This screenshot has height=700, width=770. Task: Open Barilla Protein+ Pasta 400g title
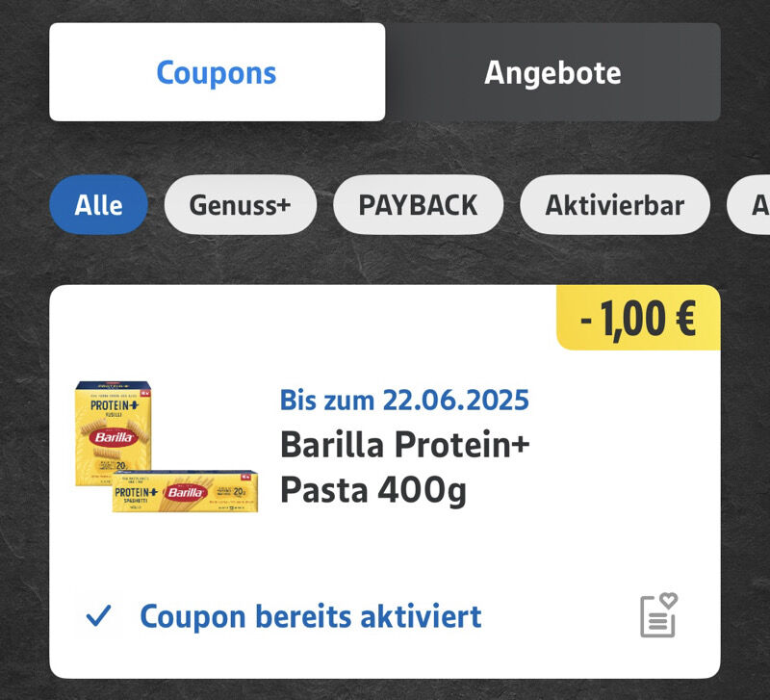point(404,467)
